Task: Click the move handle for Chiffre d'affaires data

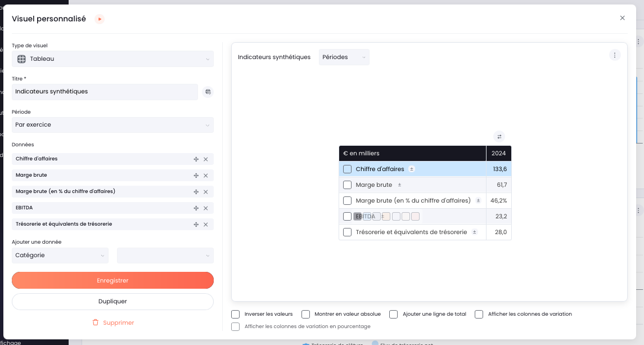Action: click(196, 159)
